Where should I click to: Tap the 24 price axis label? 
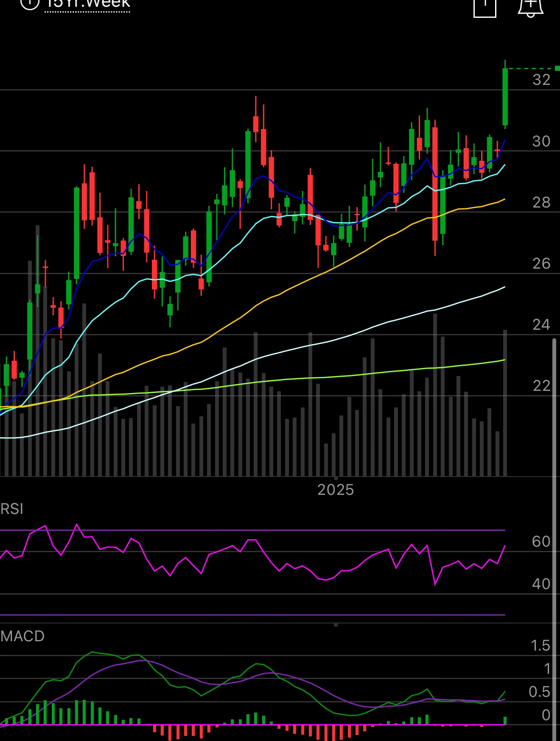tap(541, 325)
